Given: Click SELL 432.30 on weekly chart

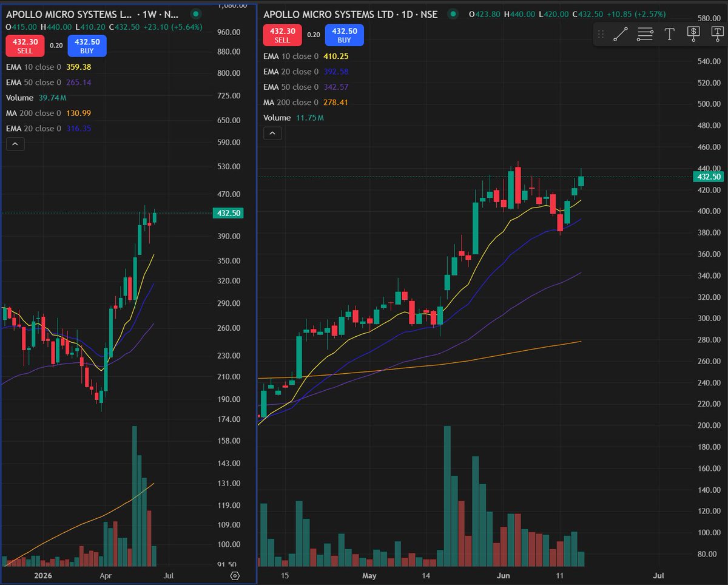Looking at the screenshot, I should [x=25, y=45].
